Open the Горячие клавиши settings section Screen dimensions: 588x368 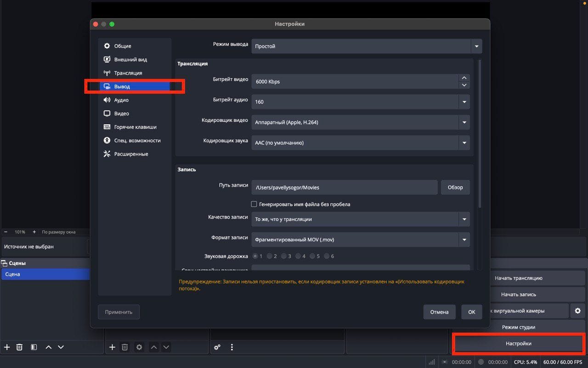[x=135, y=127]
